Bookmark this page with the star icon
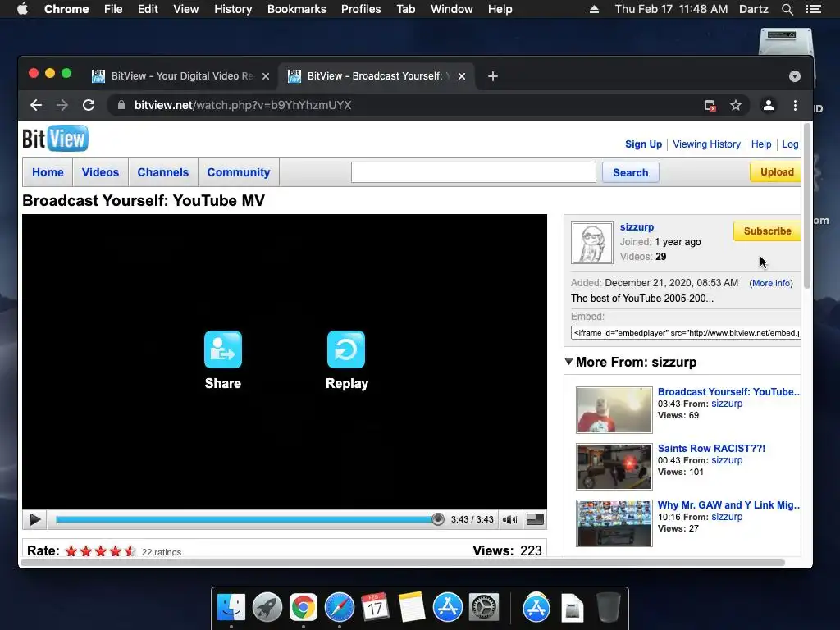Image resolution: width=840 pixels, height=630 pixels. pyautogui.click(x=736, y=106)
